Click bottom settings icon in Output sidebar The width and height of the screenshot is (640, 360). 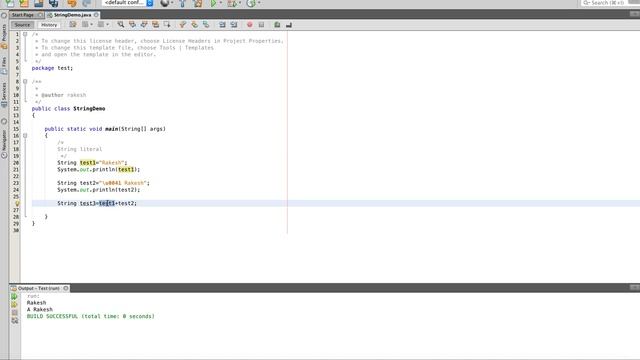14,321
